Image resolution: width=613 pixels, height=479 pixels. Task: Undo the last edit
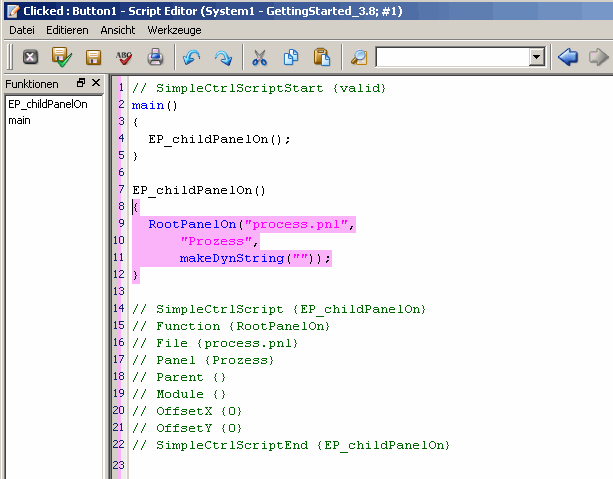(193, 57)
